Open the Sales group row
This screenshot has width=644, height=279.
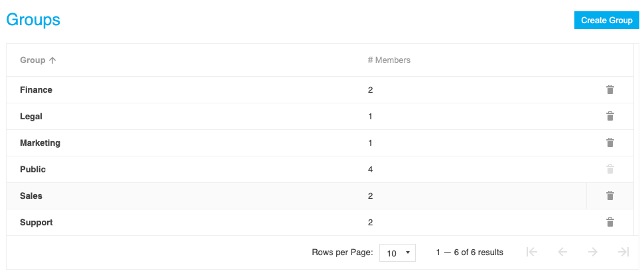pyautogui.click(x=31, y=195)
